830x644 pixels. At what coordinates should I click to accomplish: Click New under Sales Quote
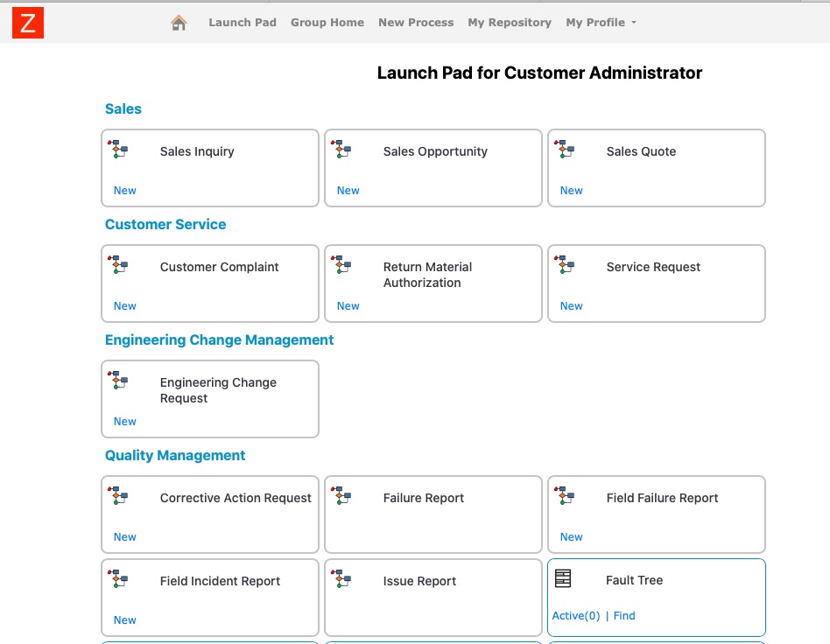(572, 191)
